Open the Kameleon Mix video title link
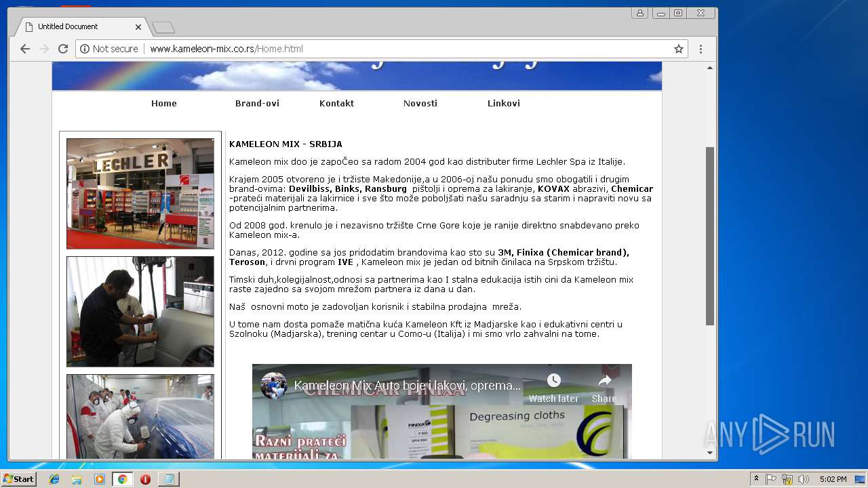Viewport: 868px width, 488px height. click(x=408, y=386)
